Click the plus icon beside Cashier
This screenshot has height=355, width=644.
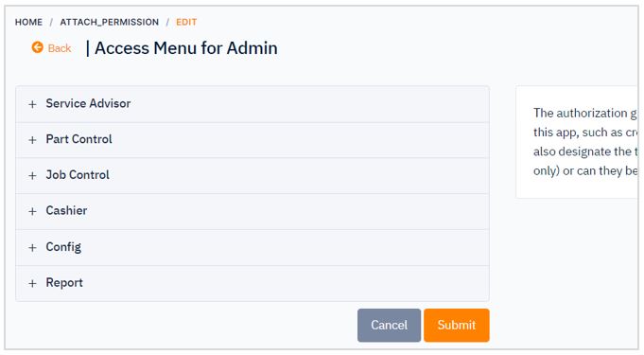point(32,212)
